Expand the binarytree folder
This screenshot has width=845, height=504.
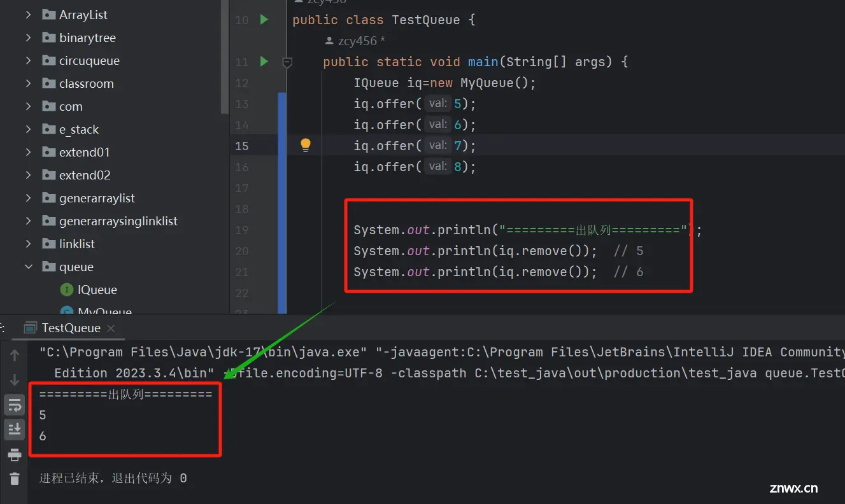coord(28,38)
